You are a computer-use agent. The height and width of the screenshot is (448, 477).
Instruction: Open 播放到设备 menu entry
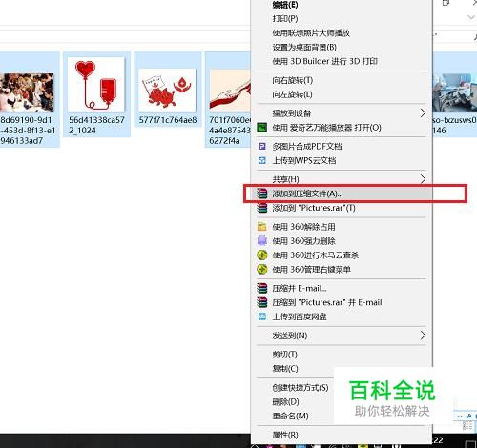342,113
